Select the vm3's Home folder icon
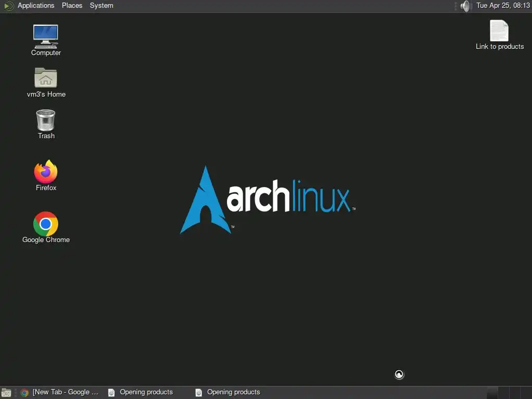The image size is (532, 399). pyautogui.click(x=46, y=83)
